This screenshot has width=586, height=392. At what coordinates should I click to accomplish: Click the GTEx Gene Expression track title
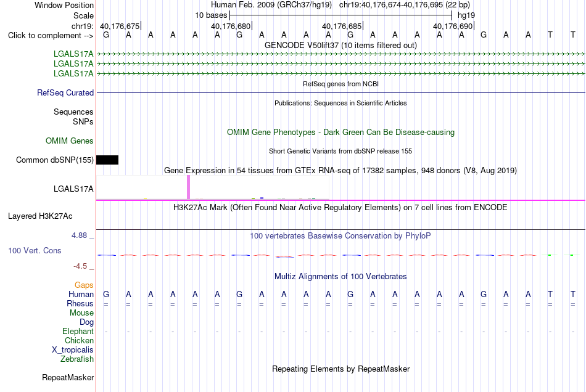[340, 171]
